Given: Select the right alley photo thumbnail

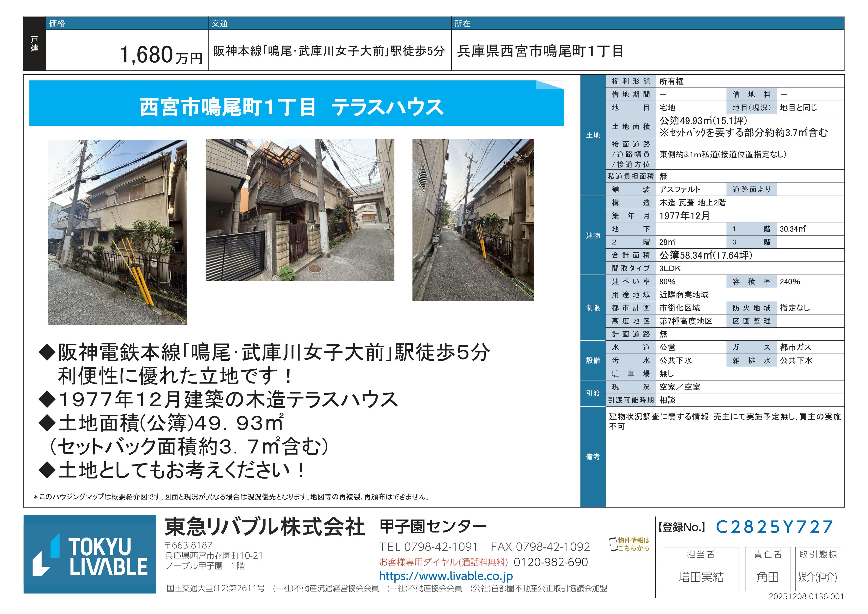Looking at the screenshot, I should [473, 220].
